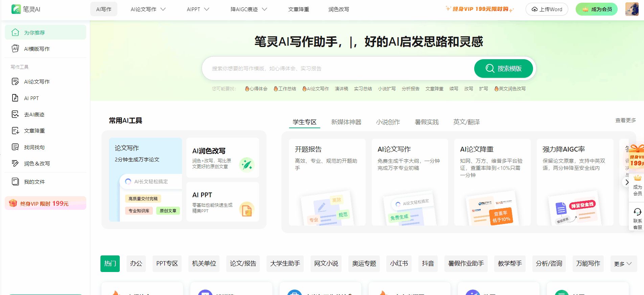This screenshot has width=644, height=295.
Task: Select the 论文/报告 category tab
Action: click(x=243, y=264)
